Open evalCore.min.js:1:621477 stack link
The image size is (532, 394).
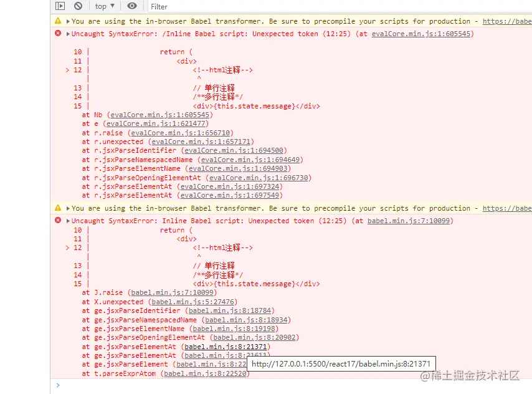coord(156,123)
